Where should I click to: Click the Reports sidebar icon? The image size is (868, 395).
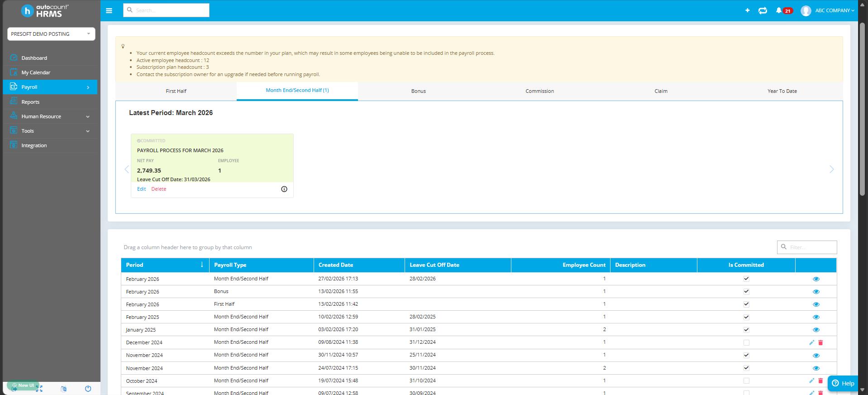[x=14, y=101]
